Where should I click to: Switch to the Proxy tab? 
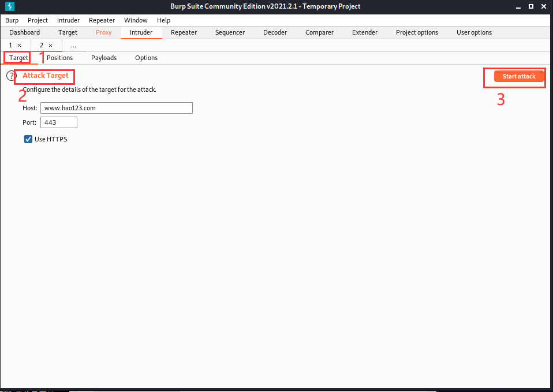pos(104,32)
